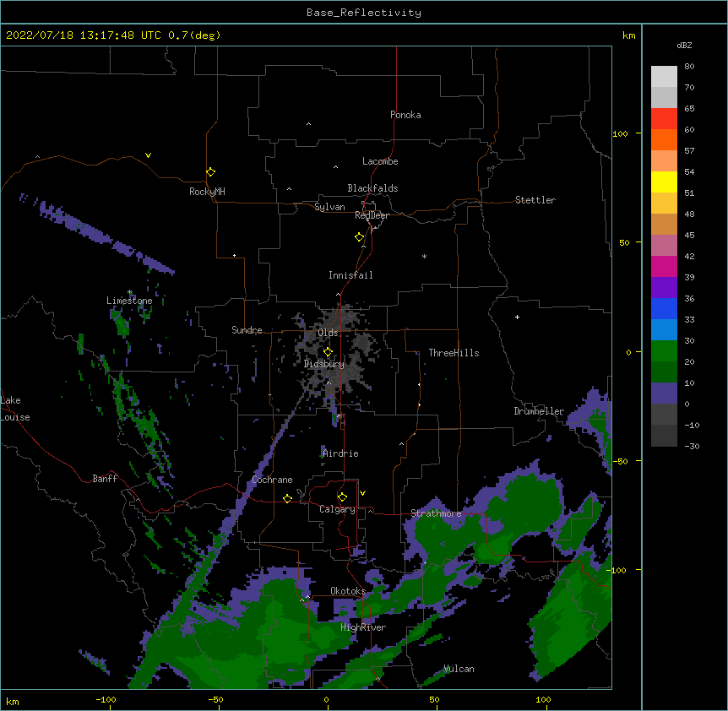Viewport: 728px width, 711px height.
Task: Click the legend value -30
Action: point(692,447)
